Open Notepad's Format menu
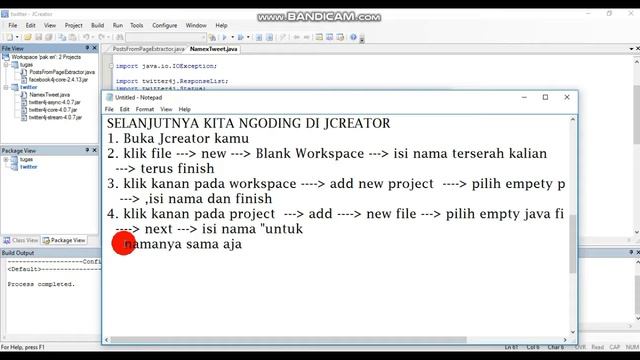 pos(145,109)
